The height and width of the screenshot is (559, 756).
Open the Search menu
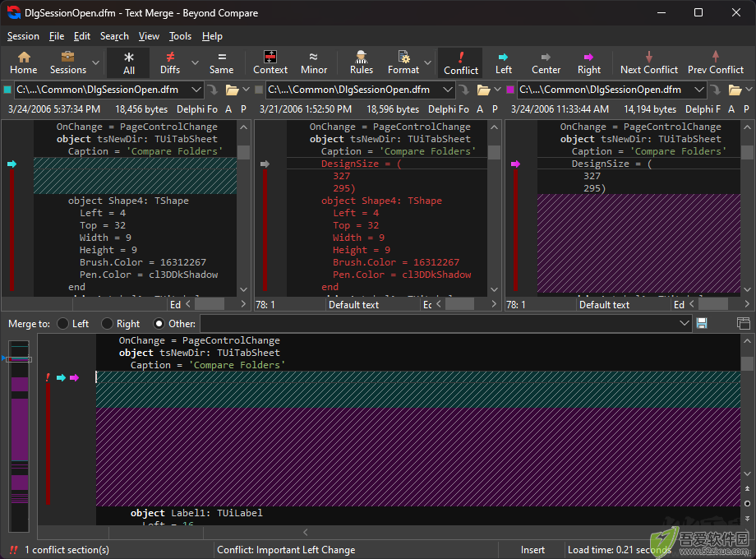(114, 36)
